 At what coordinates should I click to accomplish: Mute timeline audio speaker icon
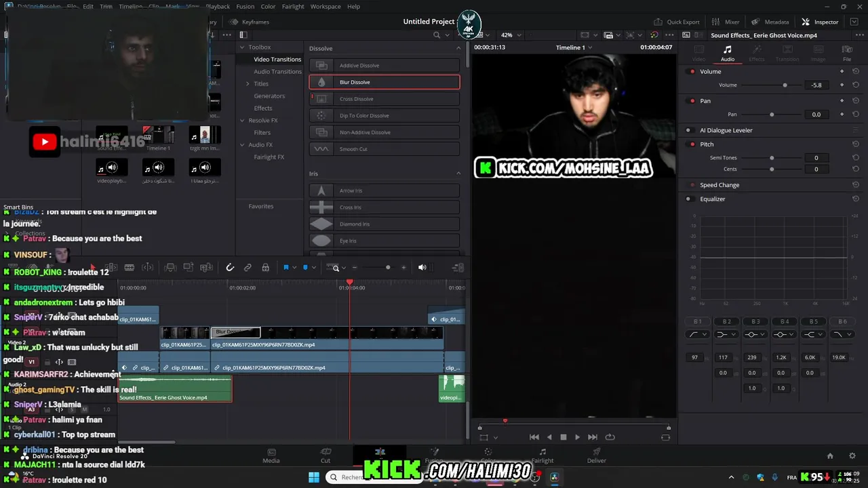[422, 268]
